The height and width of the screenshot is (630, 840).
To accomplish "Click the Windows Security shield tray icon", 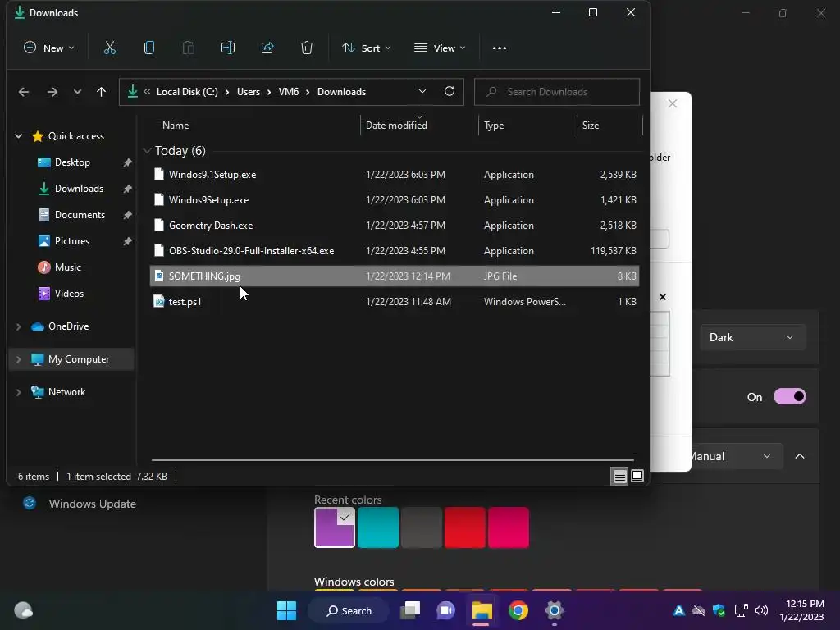I will pos(719,610).
